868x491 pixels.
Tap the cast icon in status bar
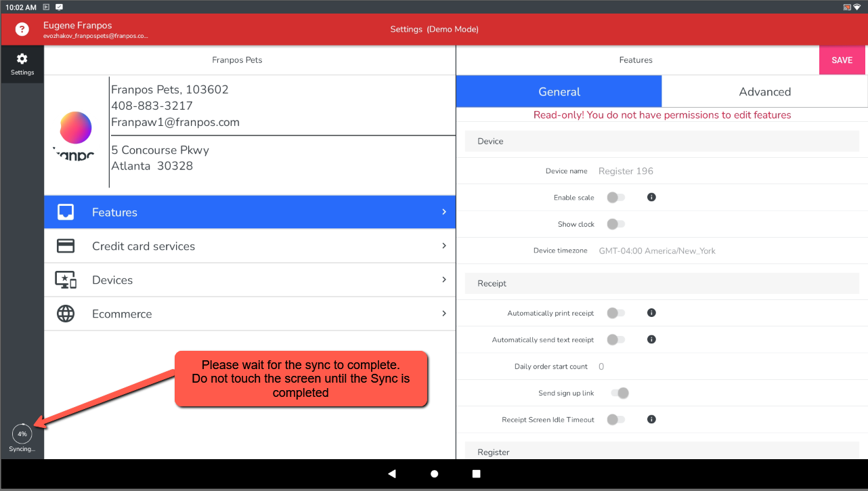pyautogui.click(x=846, y=7)
